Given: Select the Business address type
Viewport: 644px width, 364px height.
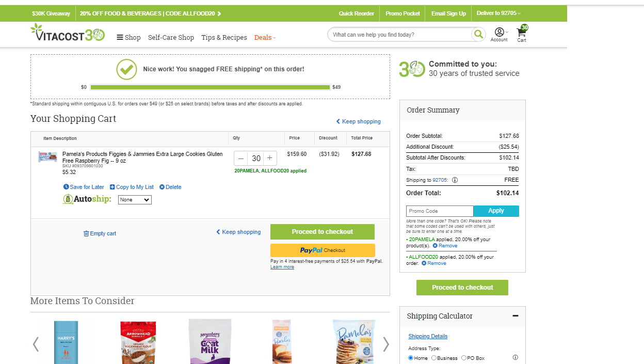Looking at the screenshot, I should (434, 358).
